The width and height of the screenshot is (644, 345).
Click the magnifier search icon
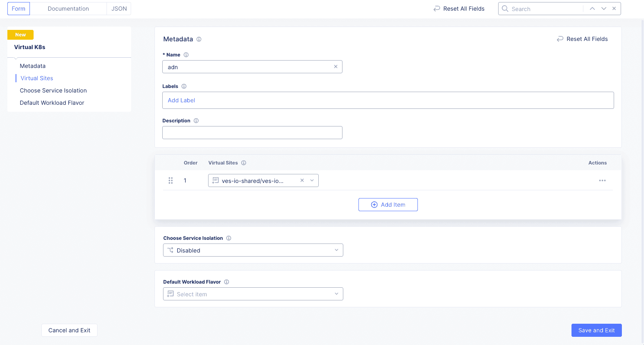click(x=505, y=9)
